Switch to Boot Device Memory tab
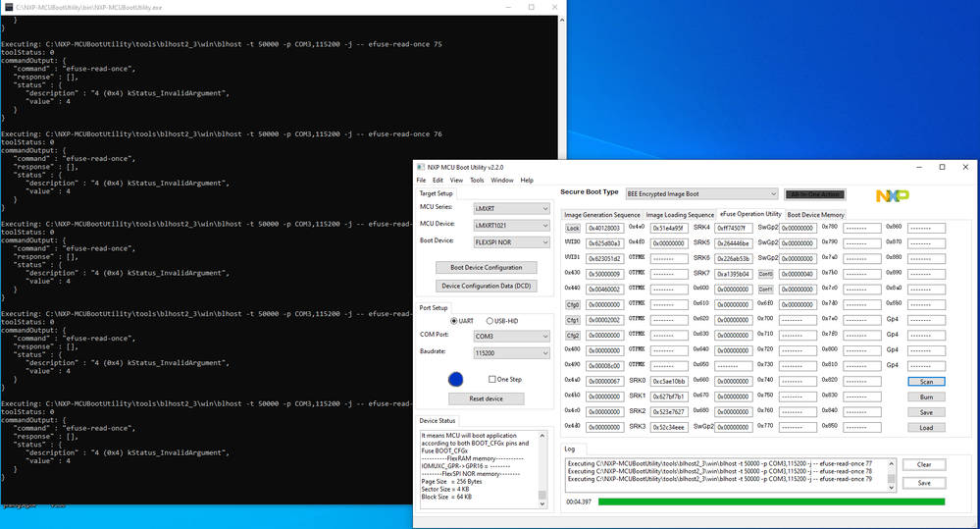Screen dimensions: 980x529 (x=815, y=215)
